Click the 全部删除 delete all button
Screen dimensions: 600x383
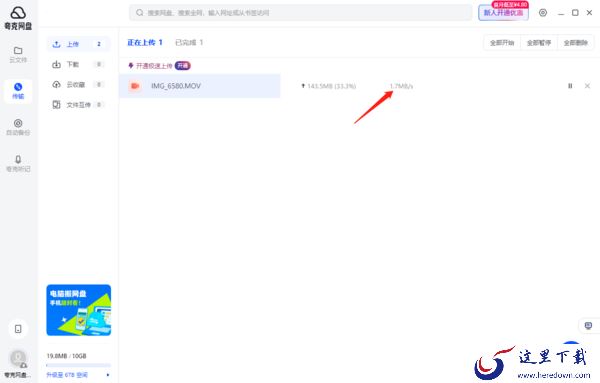pos(576,43)
